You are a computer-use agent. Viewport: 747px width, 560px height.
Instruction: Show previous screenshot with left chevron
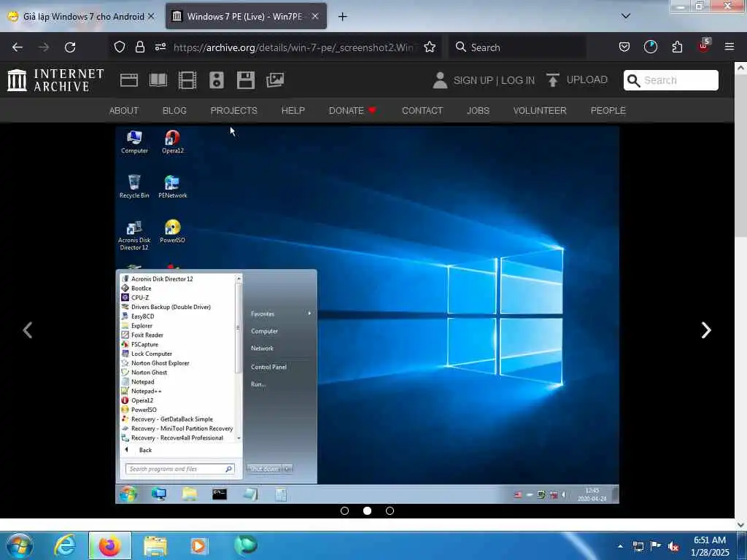point(28,330)
